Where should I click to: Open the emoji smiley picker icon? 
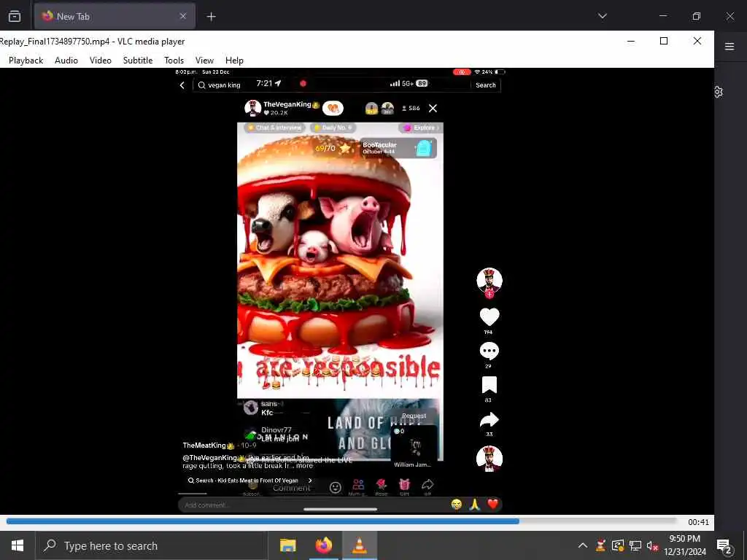[336, 487]
